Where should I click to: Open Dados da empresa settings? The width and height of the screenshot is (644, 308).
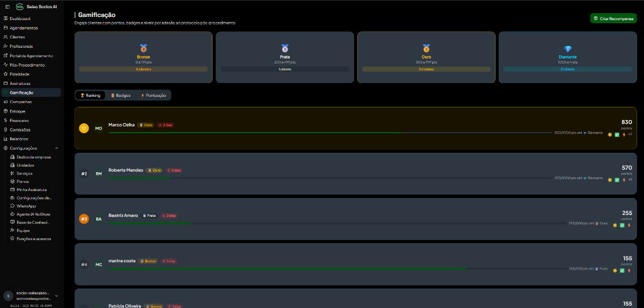point(35,157)
